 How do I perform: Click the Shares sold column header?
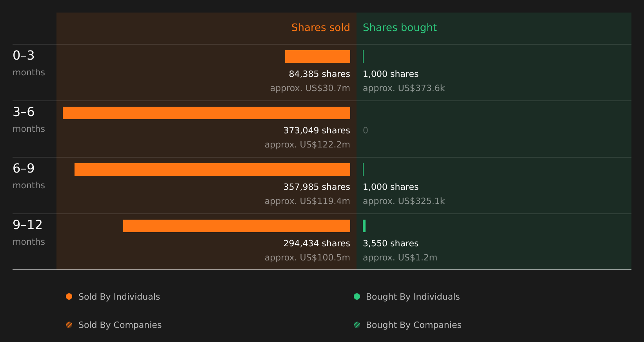320,27
